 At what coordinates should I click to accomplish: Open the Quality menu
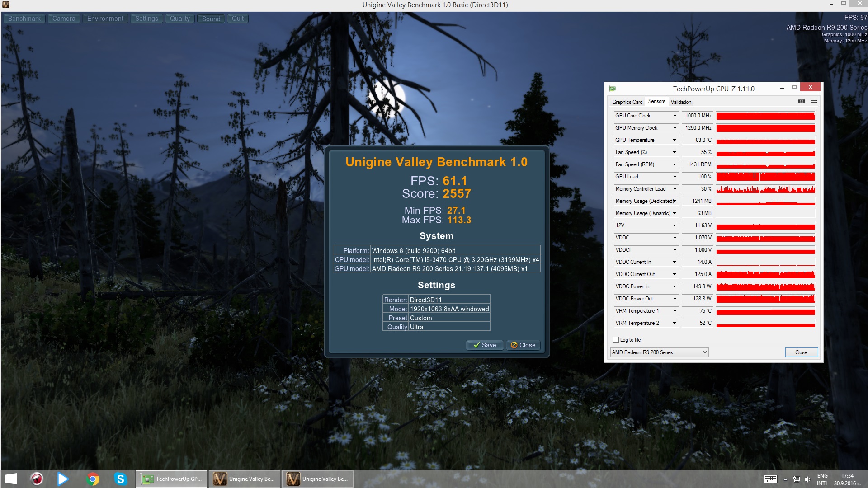click(x=180, y=19)
